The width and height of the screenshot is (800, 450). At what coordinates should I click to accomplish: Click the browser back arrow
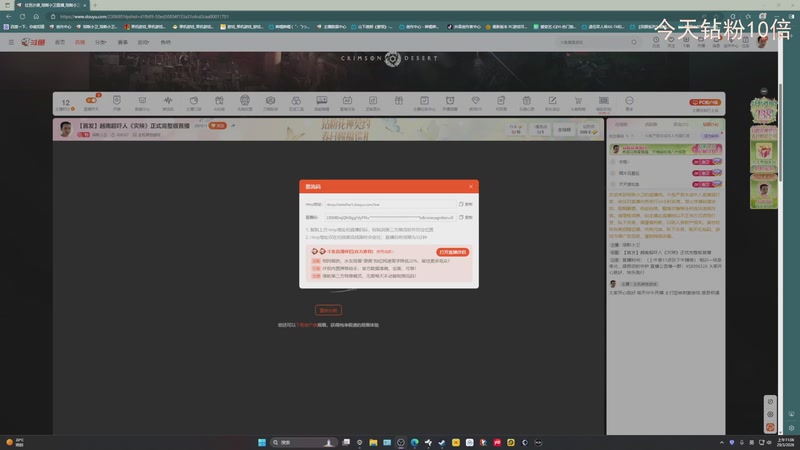(9, 16)
